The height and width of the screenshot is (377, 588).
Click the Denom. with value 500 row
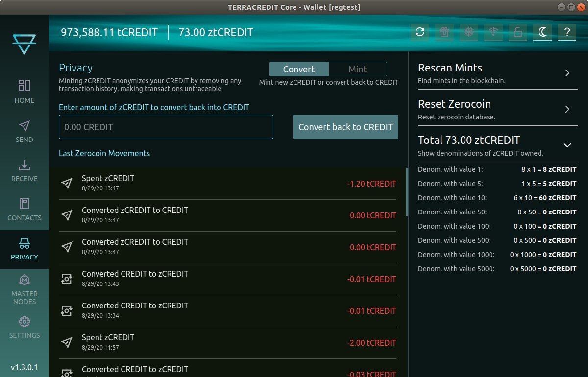(497, 240)
